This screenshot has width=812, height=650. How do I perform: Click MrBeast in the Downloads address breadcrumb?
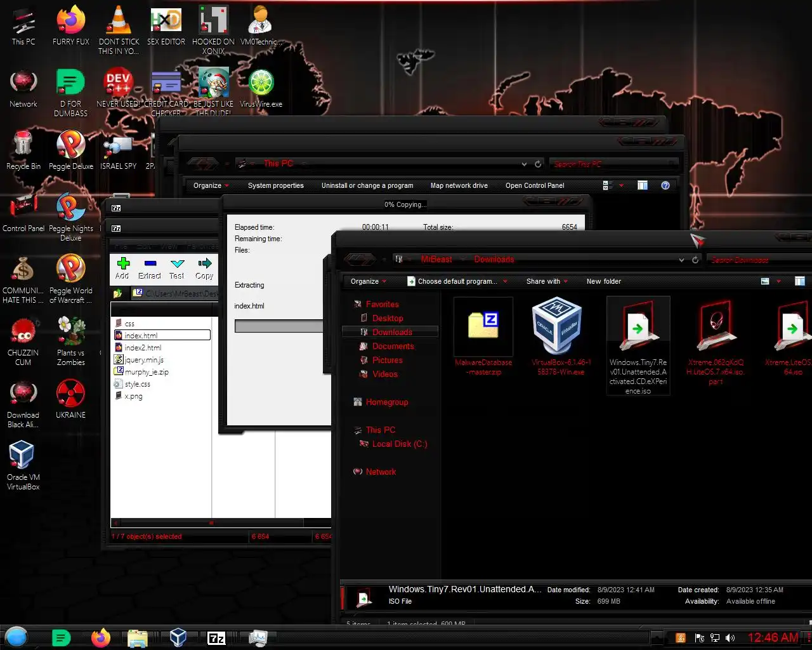(x=436, y=260)
